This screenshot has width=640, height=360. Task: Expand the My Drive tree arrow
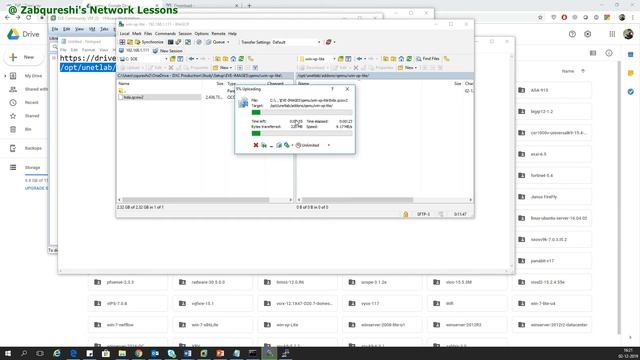(x=5, y=76)
